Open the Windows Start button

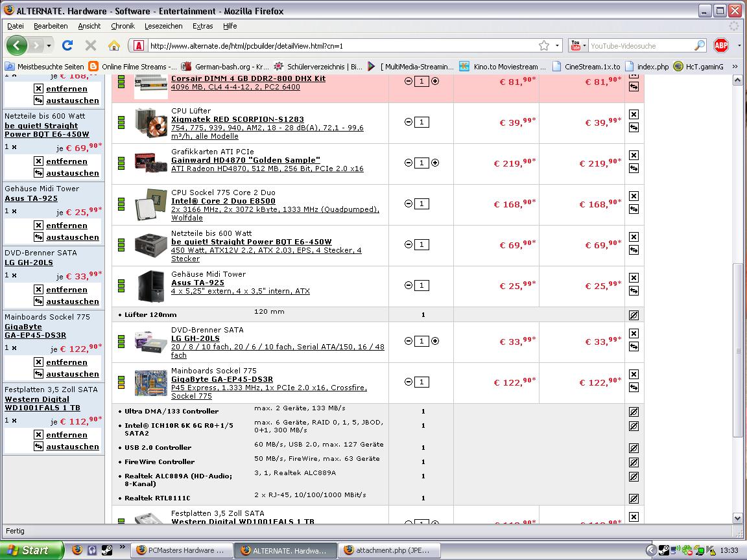[31, 550]
